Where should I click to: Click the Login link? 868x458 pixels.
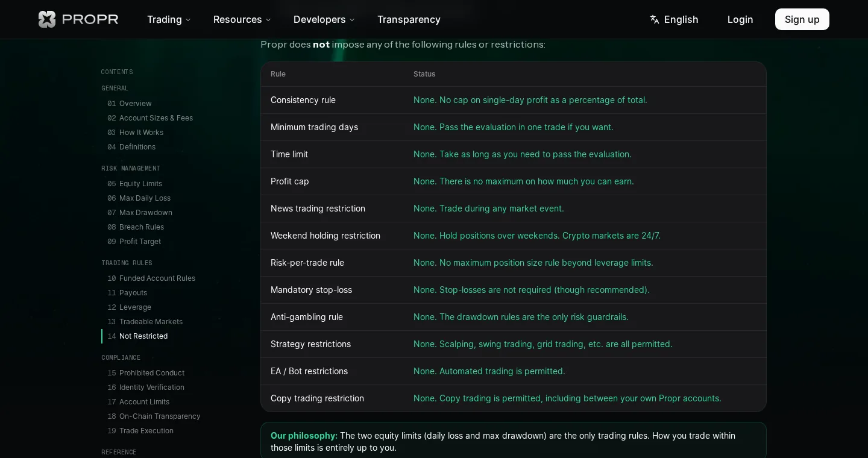click(740, 19)
